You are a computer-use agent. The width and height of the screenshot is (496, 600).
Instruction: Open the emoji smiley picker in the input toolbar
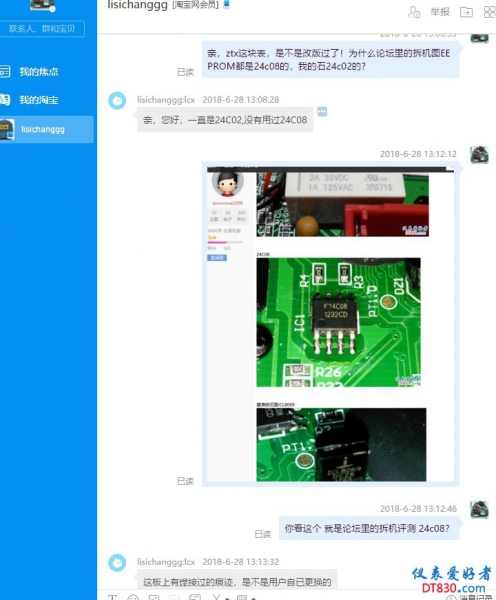coord(133,597)
